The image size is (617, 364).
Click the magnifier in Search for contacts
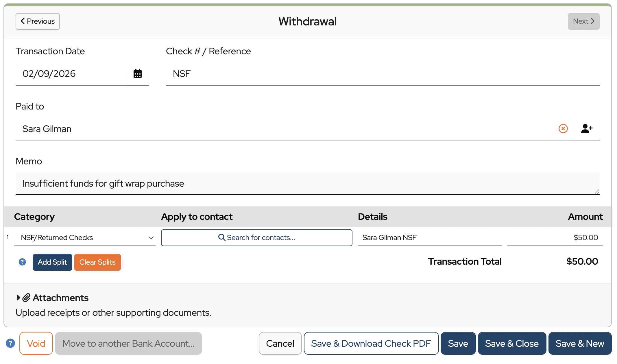(222, 237)
